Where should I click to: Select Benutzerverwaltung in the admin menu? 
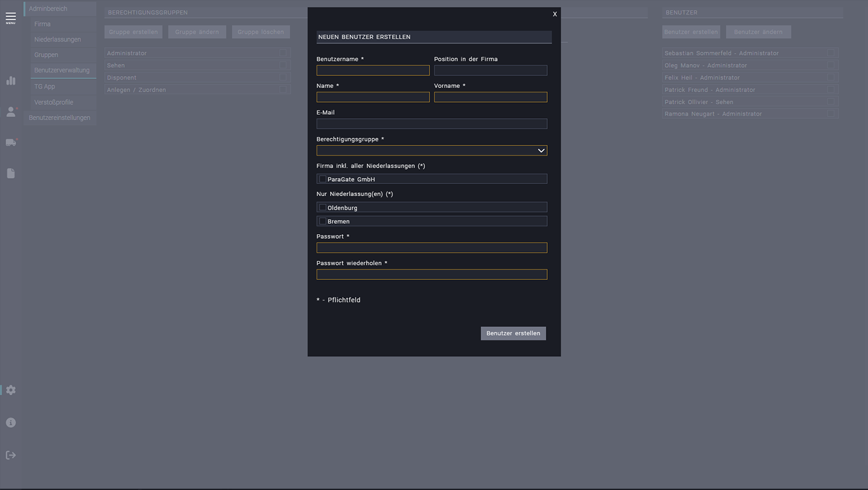[62, 71]
